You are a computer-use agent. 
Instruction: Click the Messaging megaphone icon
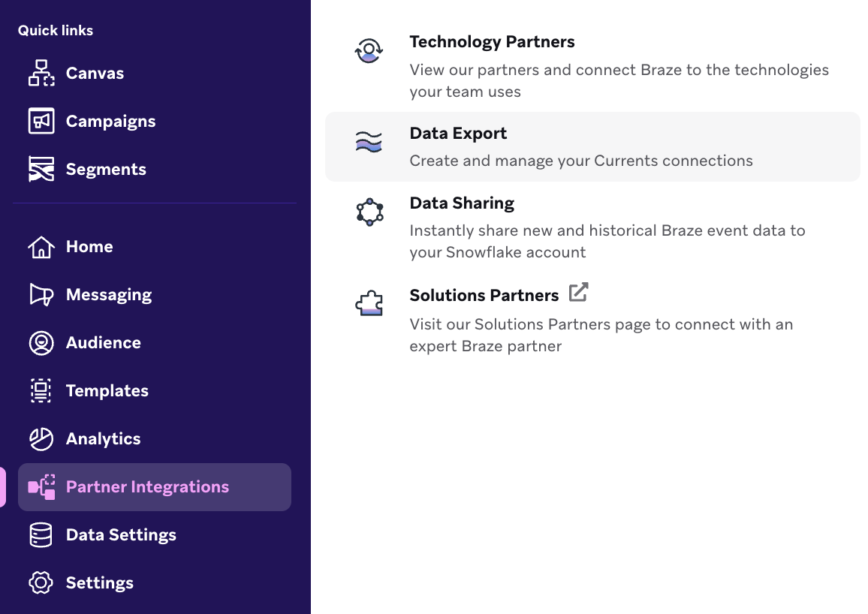pyautogui.click(x=41, y=295)
